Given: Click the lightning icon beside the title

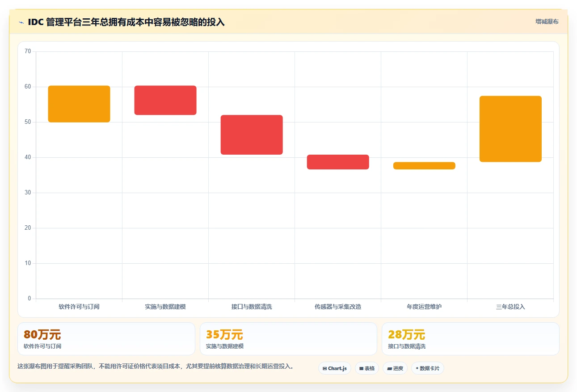Looking at the screenshot, I should (21, 22).
